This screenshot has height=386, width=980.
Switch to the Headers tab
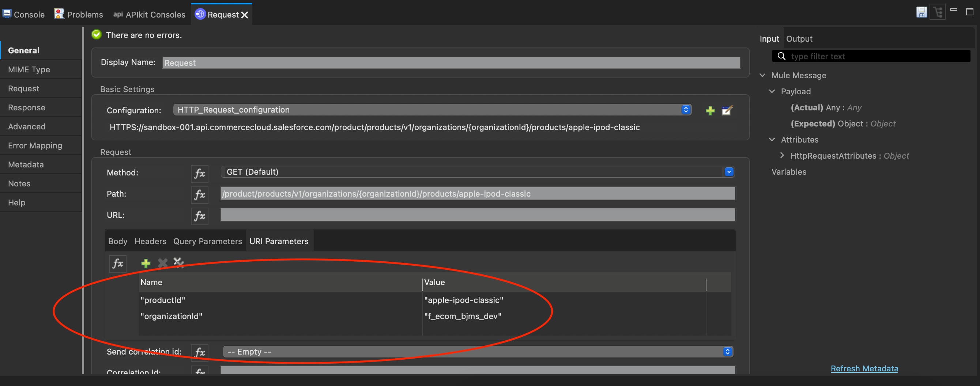[x=150, y=241]
